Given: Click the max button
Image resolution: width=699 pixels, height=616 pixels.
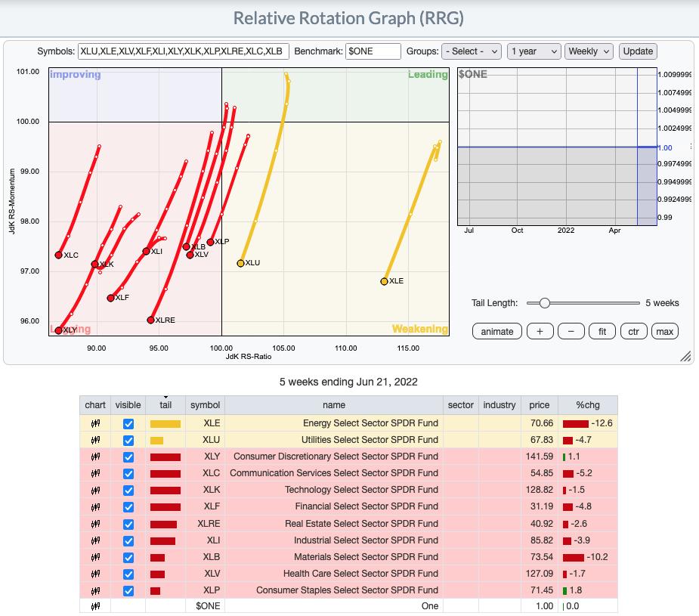Looking at the screenshot, I should tap(665, 331).
